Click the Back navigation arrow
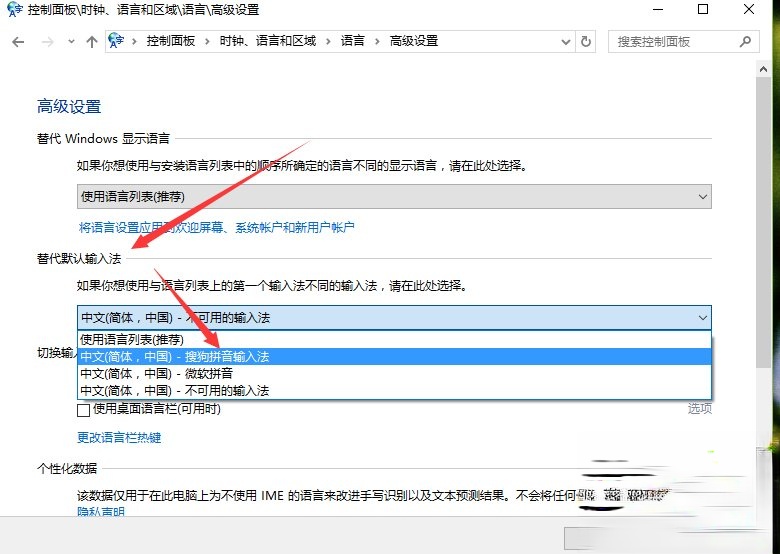Viewport: 780px width, 554px height. (18, 42)
